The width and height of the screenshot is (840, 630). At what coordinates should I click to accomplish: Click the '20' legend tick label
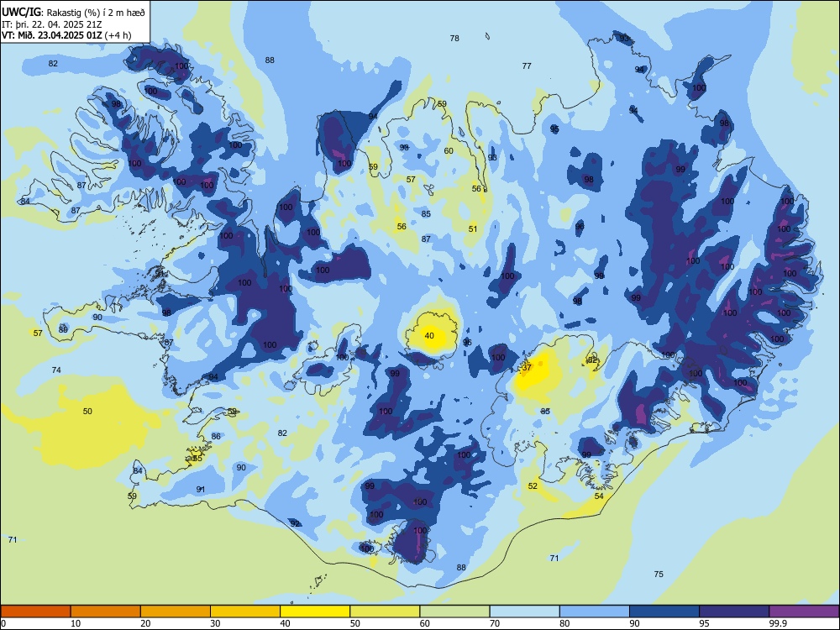point(145,623)
